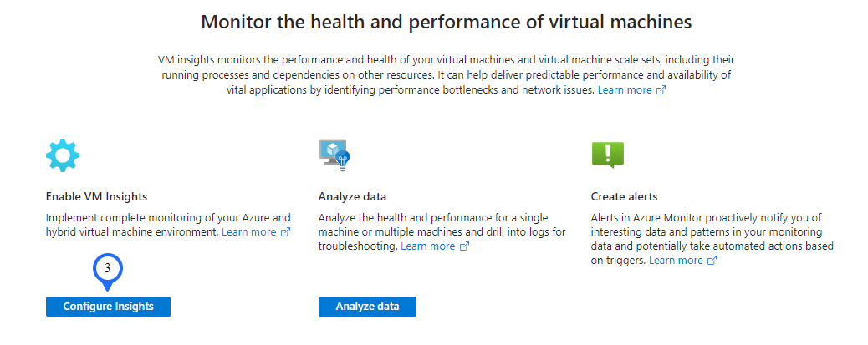The width and height of the screenshot is (868, 345).
Task: Click external link icon in Create alerts description
Action: coord(712,261)
